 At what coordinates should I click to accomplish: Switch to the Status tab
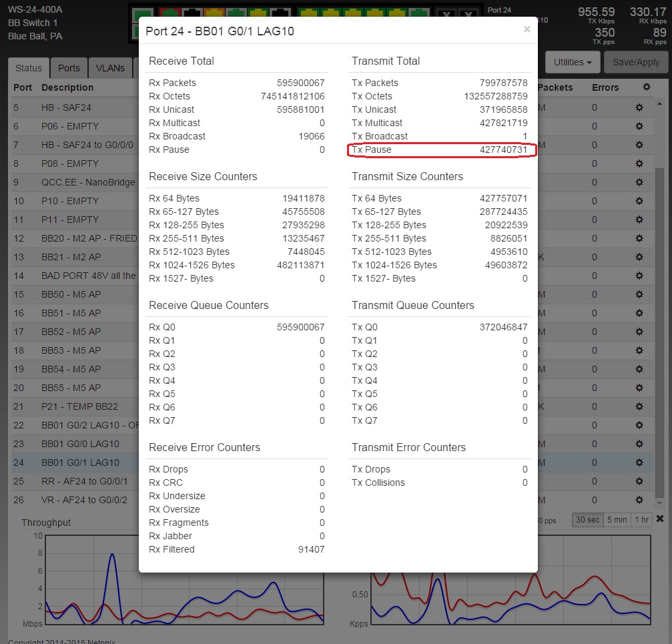coord(29,68)
